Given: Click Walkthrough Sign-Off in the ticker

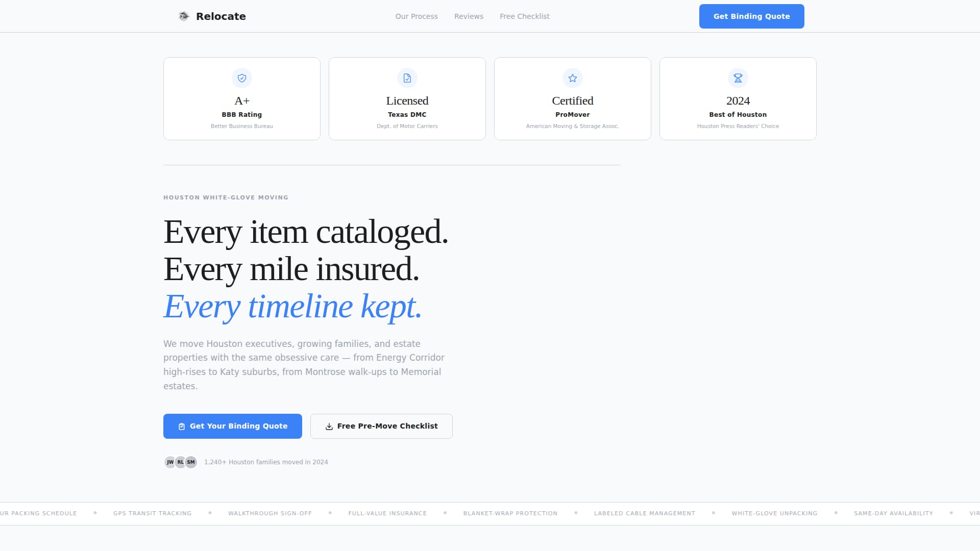Looking at the screenshot, I should 270,513.
